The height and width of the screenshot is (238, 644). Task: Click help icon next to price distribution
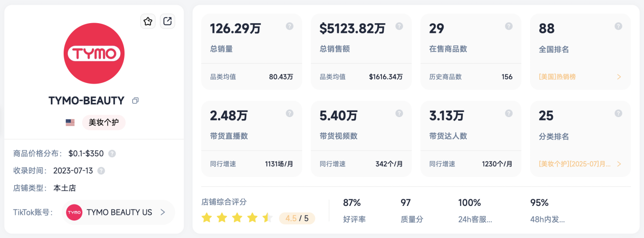point(112,153)
